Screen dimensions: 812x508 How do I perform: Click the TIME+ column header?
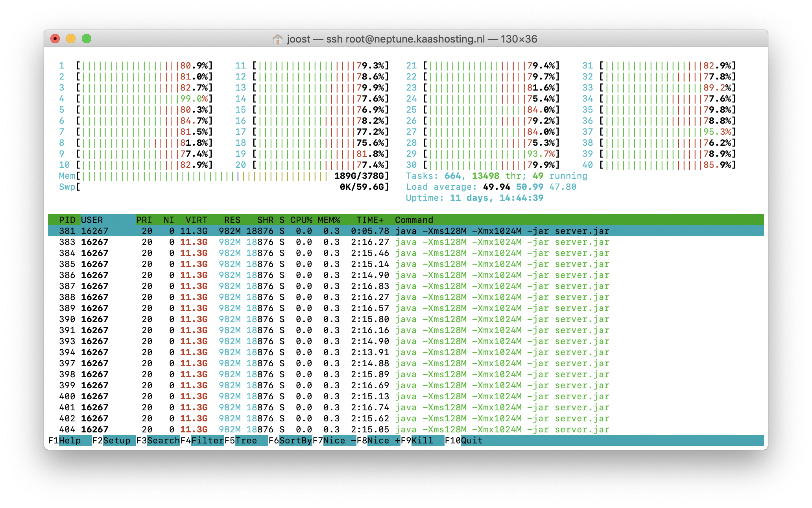pos(369,220)
